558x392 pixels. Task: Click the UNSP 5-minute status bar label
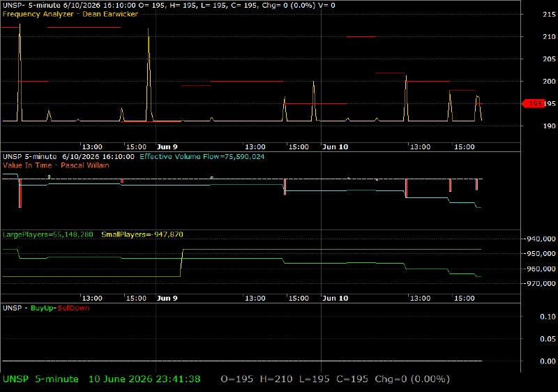(40, 379)
